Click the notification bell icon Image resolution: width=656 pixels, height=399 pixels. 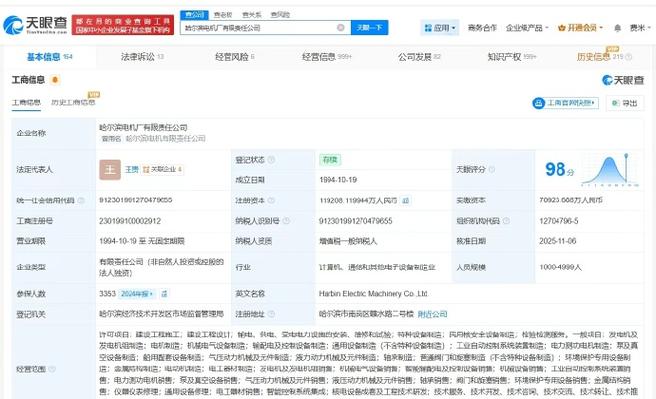[617, 28]
